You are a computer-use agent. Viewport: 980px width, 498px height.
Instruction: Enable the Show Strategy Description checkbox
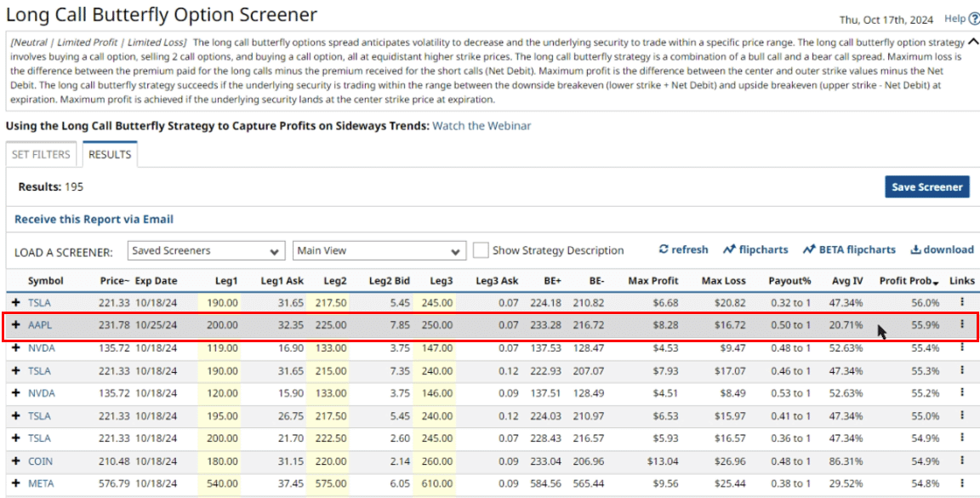click(x=481, y=250)
